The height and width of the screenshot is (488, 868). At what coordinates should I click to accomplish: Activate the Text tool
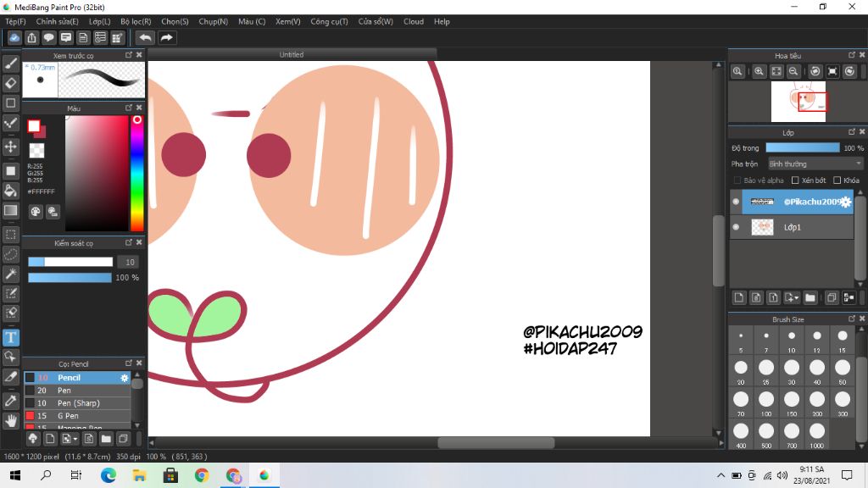(x=10, y=337)
